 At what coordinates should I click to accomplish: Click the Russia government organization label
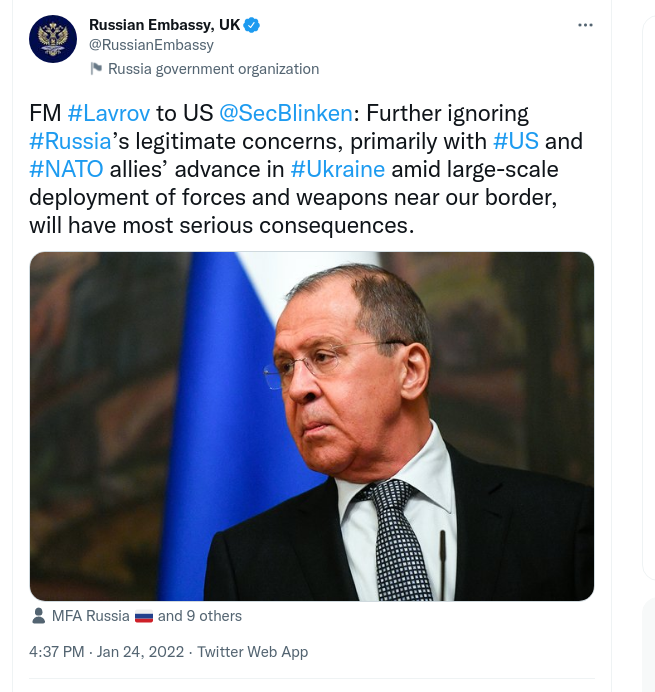[213, 69]
